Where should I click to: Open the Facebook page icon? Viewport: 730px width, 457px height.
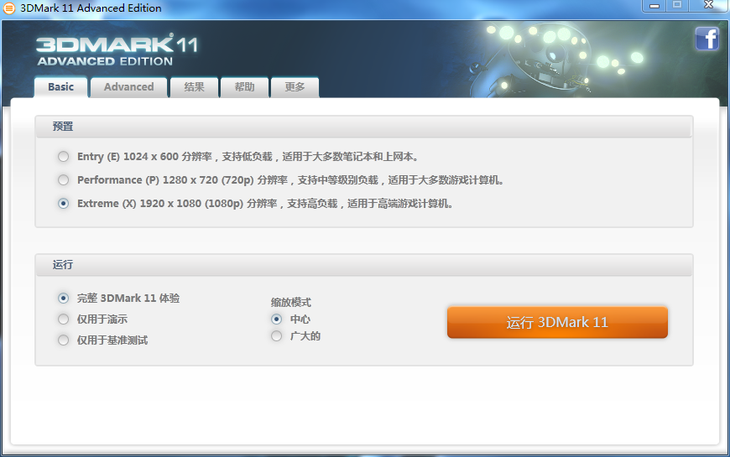[707, 39]
